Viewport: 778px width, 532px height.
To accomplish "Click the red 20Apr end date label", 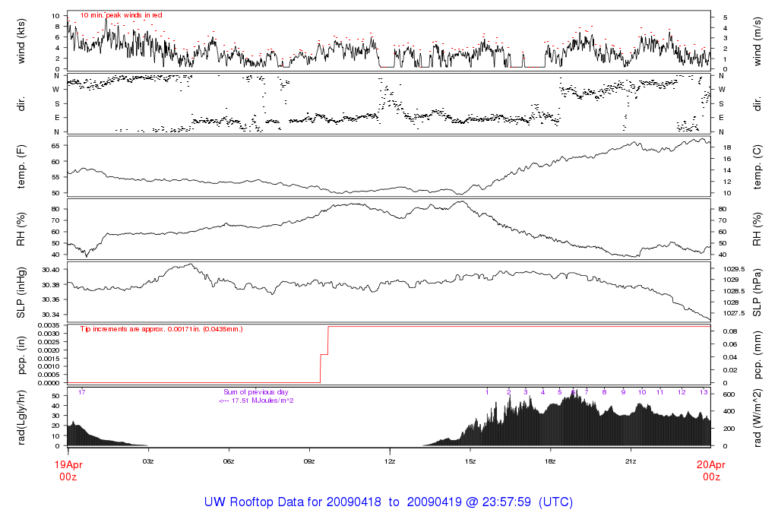I will coord(710,464).
